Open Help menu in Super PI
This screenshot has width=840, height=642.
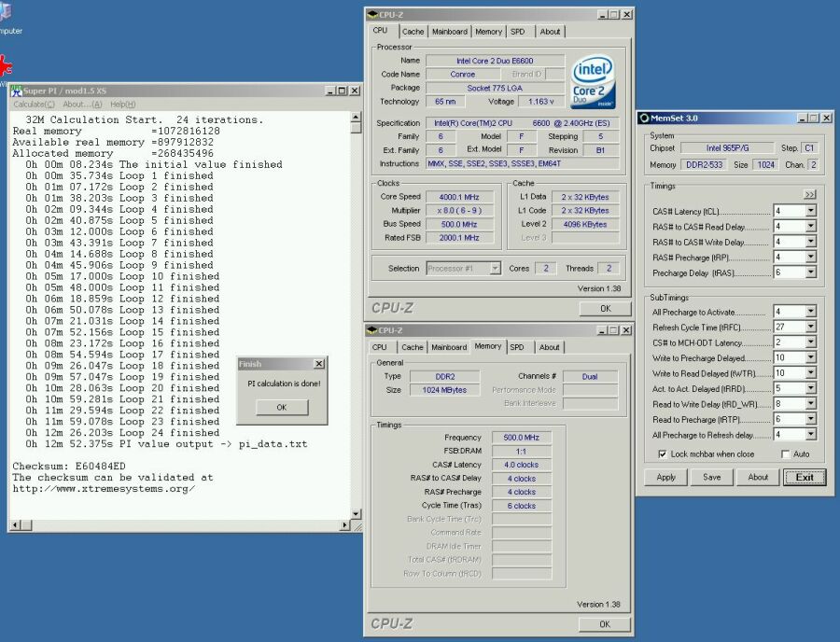point(122,105)
